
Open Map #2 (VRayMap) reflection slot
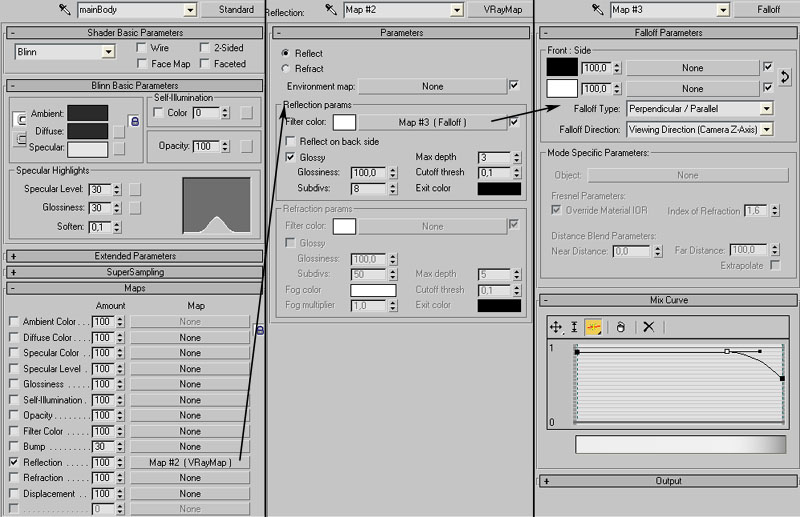tap(190, 462)
